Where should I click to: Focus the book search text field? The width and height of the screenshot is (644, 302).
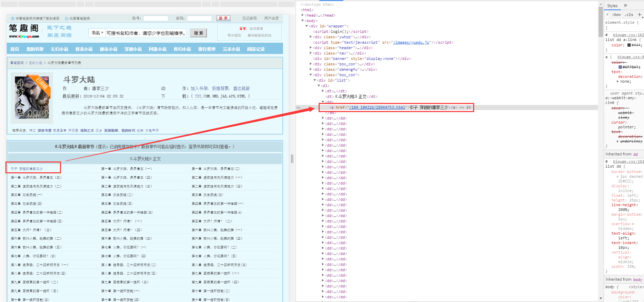(146, 33)
